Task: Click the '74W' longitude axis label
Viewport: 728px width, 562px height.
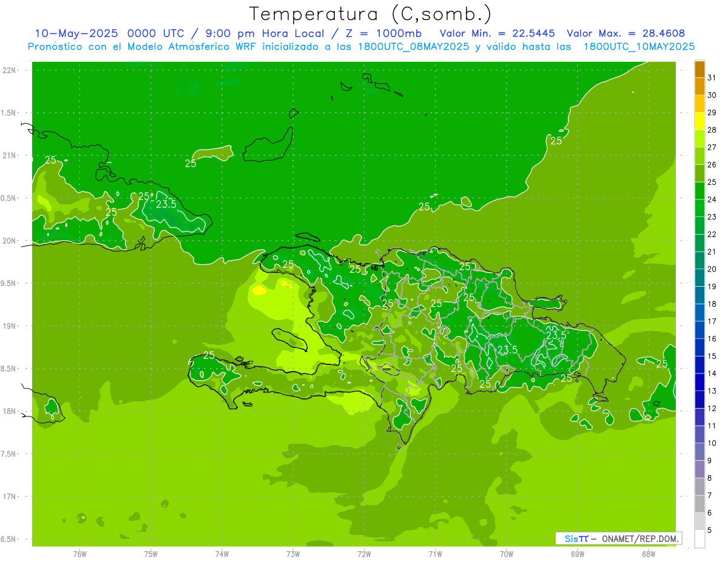Action: click(x=222, y=554)
